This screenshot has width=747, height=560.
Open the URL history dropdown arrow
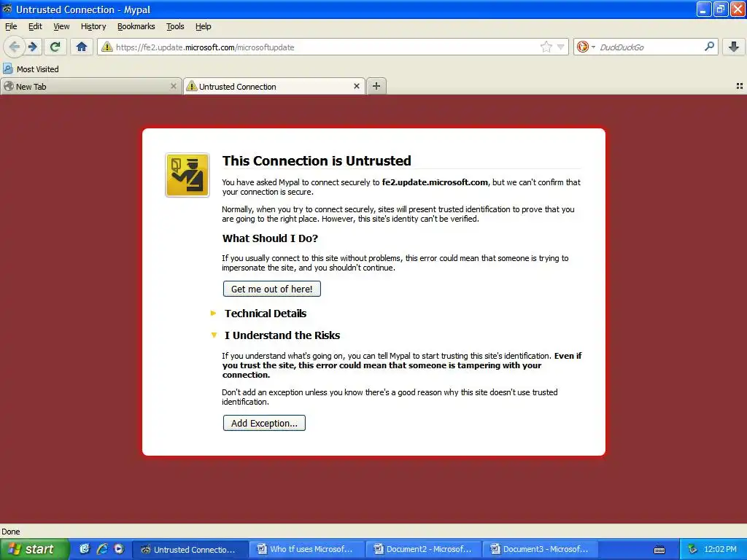coord(561,47)
